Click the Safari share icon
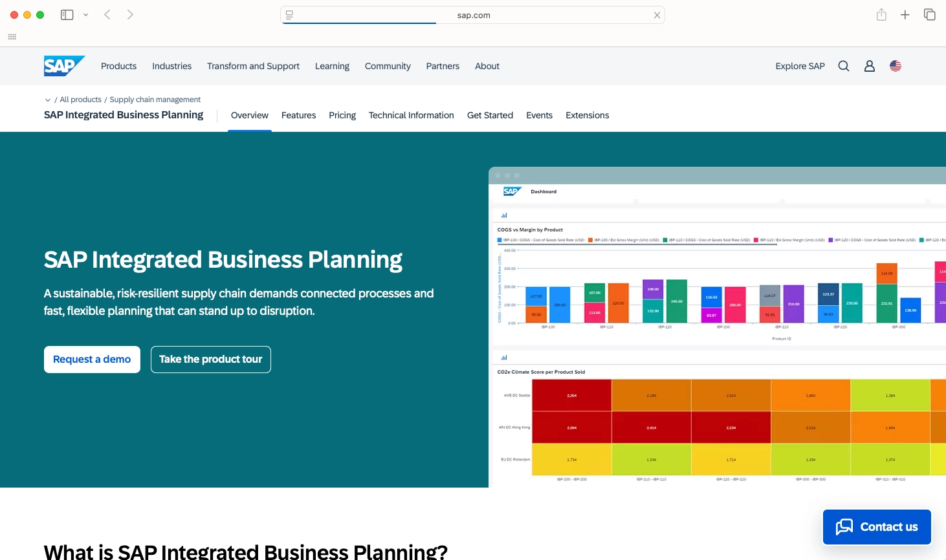946x560 pixels. coord(881,15)
